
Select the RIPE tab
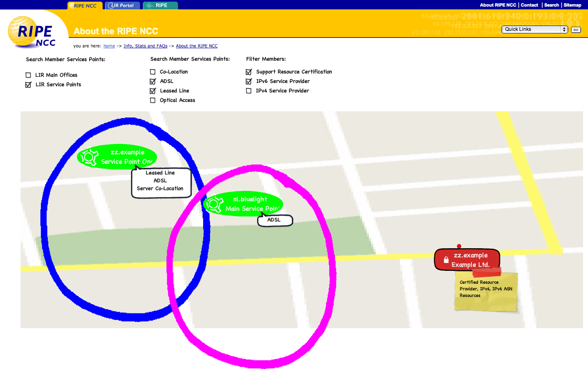coord(160,5)
